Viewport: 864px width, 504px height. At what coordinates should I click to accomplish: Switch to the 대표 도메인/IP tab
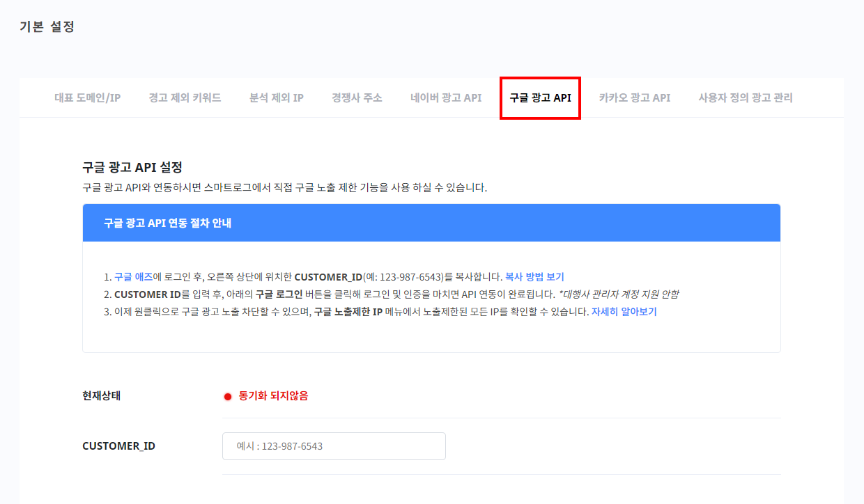click(87, 97)
